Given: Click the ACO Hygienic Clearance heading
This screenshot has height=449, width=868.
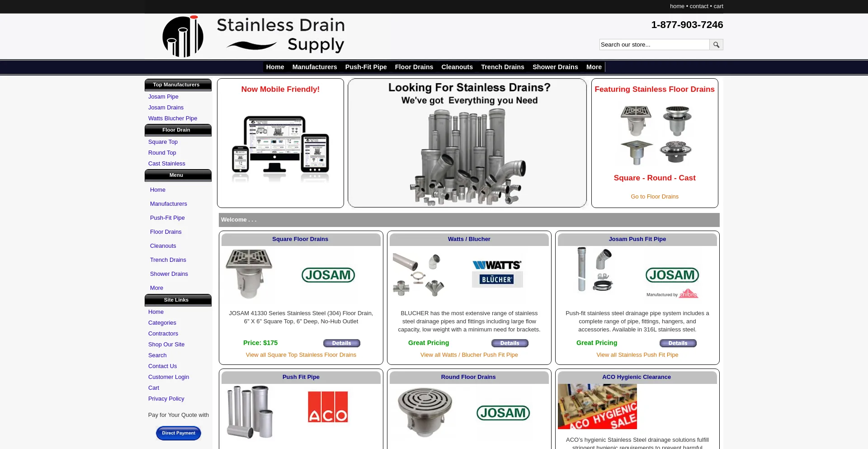Looking at the screenshot, I should coord(637,377).
